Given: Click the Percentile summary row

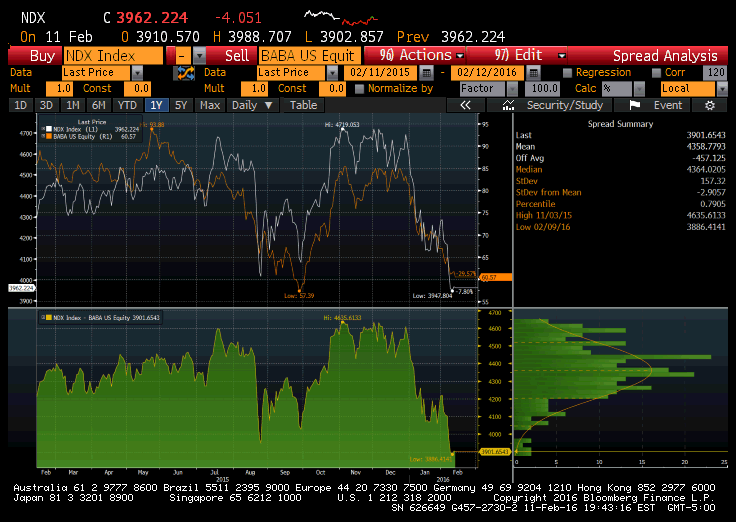Looking at the screenshot, I should [621, 204].
